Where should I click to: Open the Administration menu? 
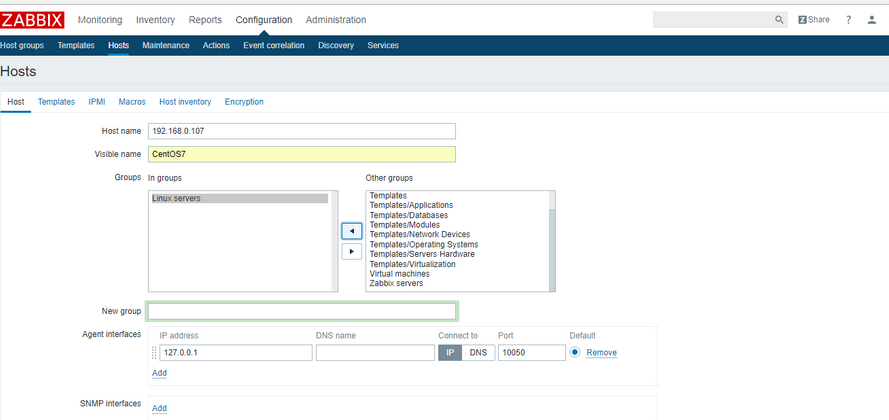[336, 20]
